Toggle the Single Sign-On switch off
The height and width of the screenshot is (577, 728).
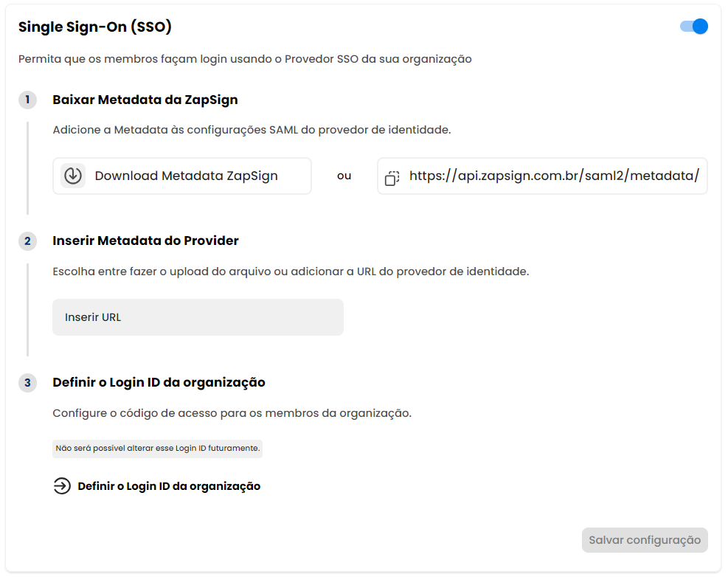[693, 27]
